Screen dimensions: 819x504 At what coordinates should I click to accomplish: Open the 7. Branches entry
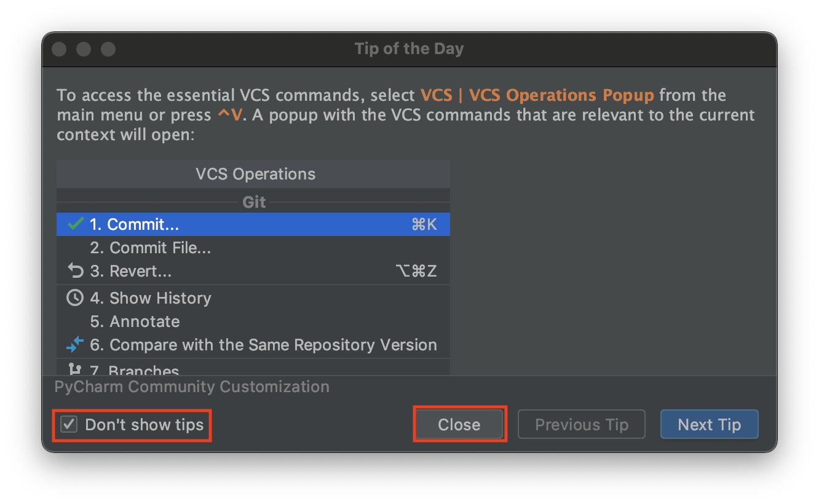click(253, 369)
